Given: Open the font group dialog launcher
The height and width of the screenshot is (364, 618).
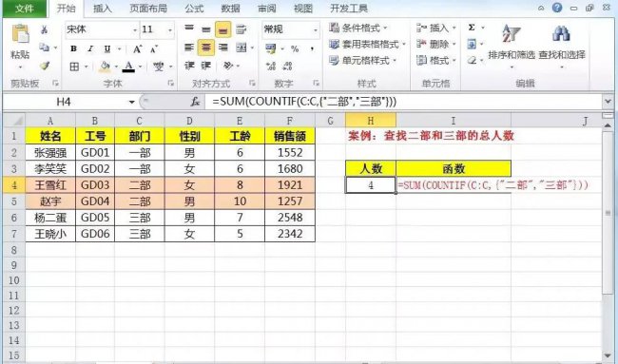Looking at the screenshot, I should point(170,83).
